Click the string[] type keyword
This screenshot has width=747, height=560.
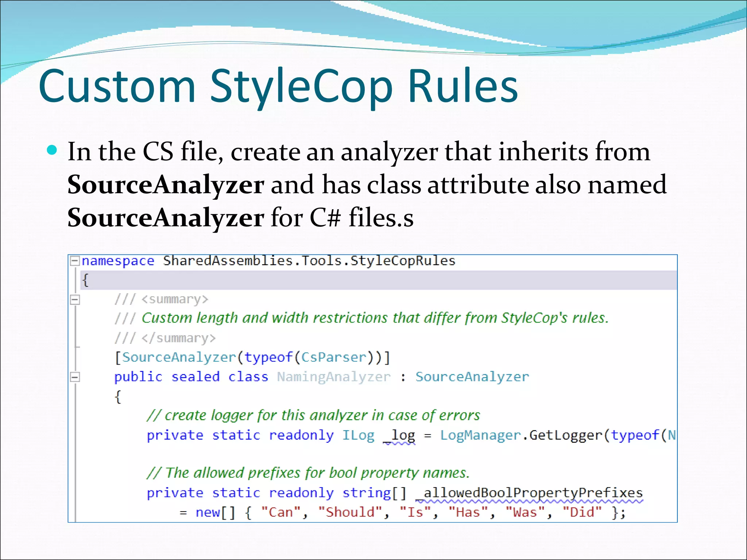[x=374, y=493]
